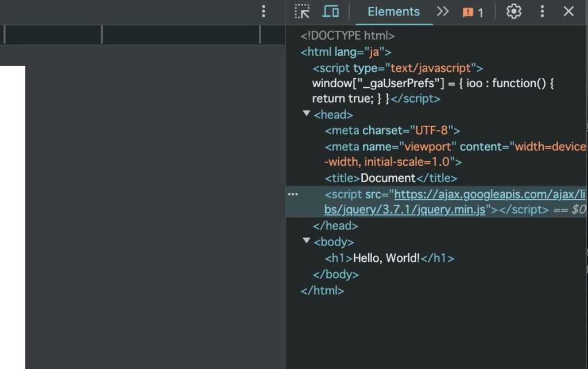Toggle the device toolbar icon
Image resolution: width=588 pixels, height=369 pixels.
tap(330, 11)
